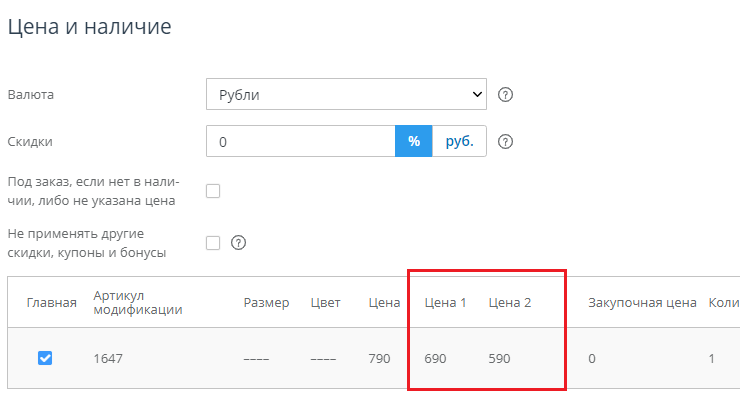Click help icon next to Валюта dropdown

(x=505, y=95)
